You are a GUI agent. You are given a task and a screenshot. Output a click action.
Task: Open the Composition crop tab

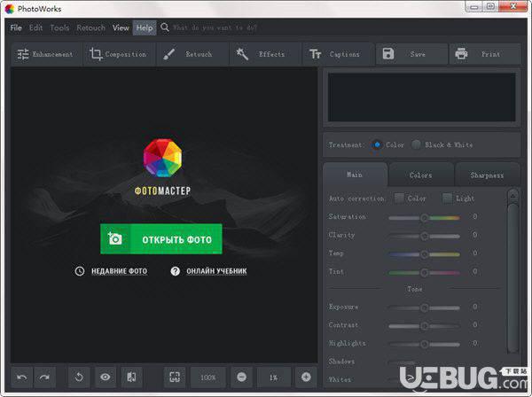[x=120, y=54]
